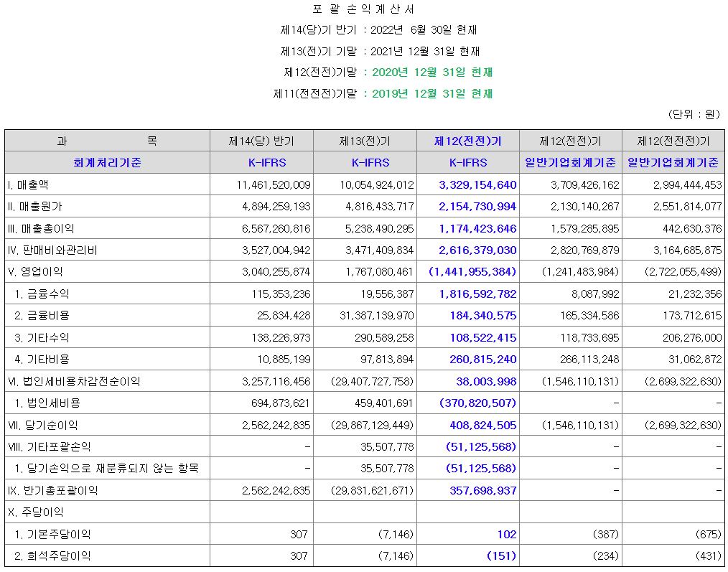Click the row label 3. 기타수익
Viewport: 728px width, 572px height.
[42, 337]
